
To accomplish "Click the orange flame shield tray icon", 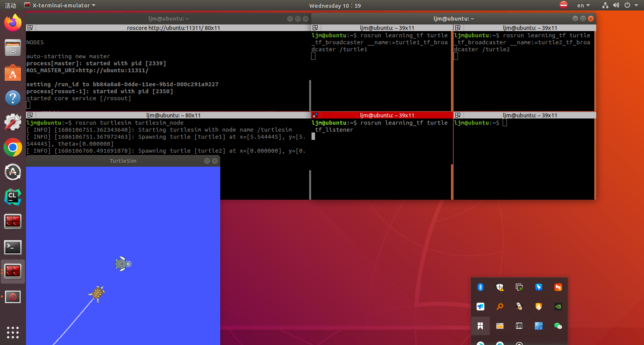I will (539, 307).
